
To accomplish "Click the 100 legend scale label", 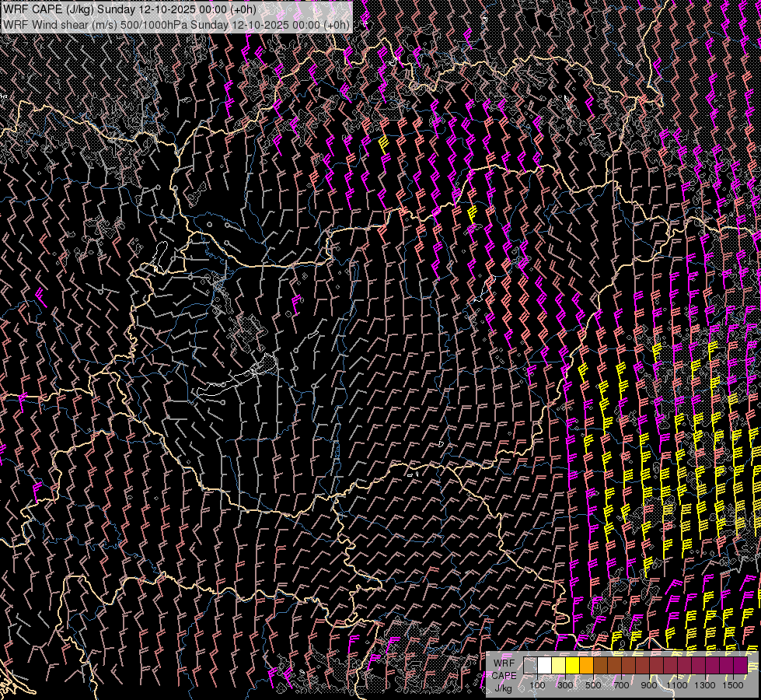I will tap(537, 685).
